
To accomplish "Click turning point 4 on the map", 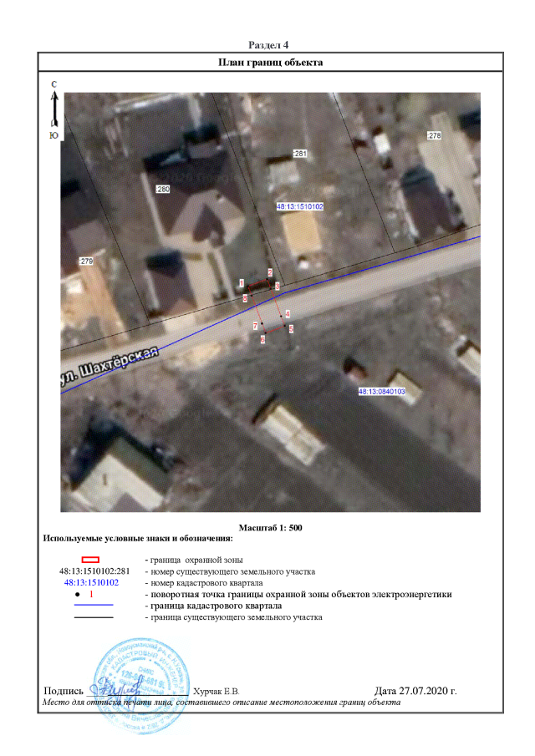I will click(288, 314).
